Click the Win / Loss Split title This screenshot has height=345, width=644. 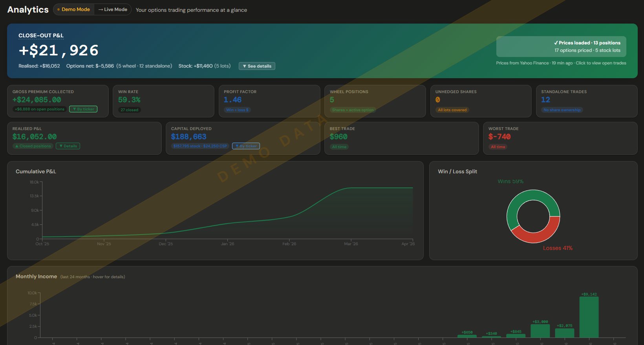point(457,171)
